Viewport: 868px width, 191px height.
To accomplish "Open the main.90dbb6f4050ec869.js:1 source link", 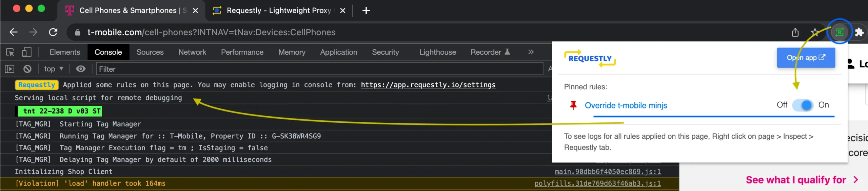I will click(608, 172).
